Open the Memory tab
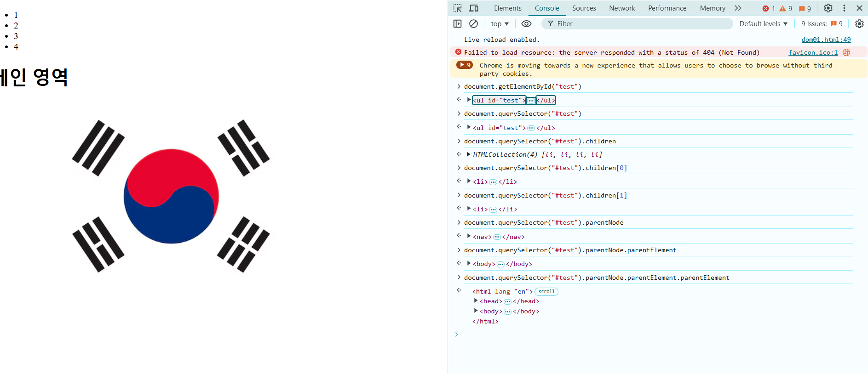Screen dimensions: 868x374 tap(713, 8)
